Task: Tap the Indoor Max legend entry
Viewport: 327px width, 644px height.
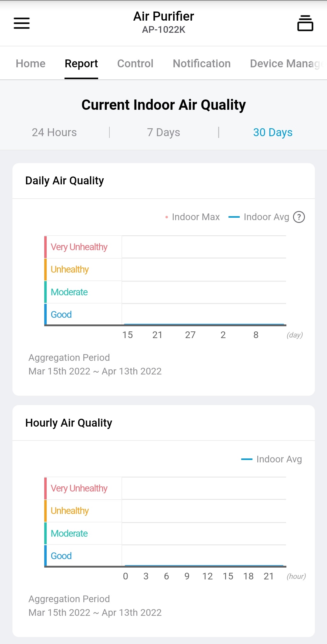Action: (x=193, y=217)
